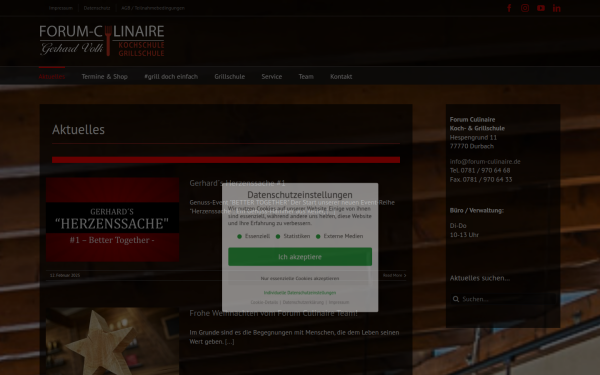
Task: Open the wooden star post thumbnail
Action: [x=112, y=341]
